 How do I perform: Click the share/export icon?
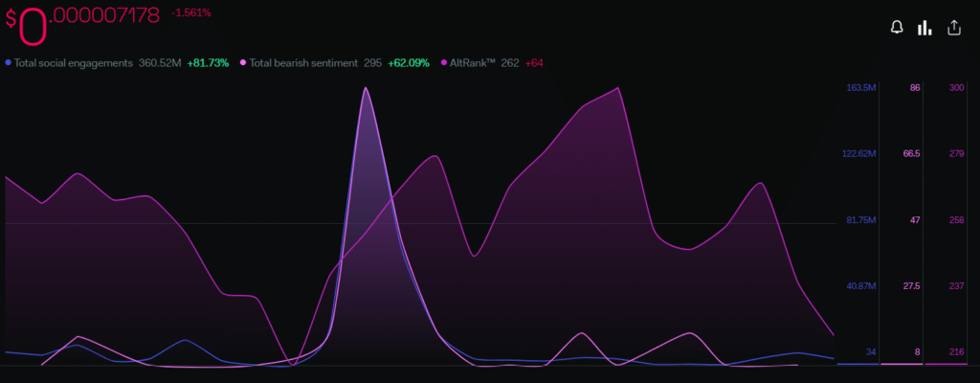(x=953, y=28)
